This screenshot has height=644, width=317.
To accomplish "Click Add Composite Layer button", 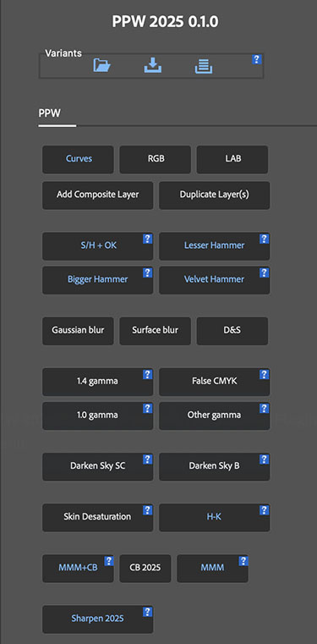I will tap(97, 195).
